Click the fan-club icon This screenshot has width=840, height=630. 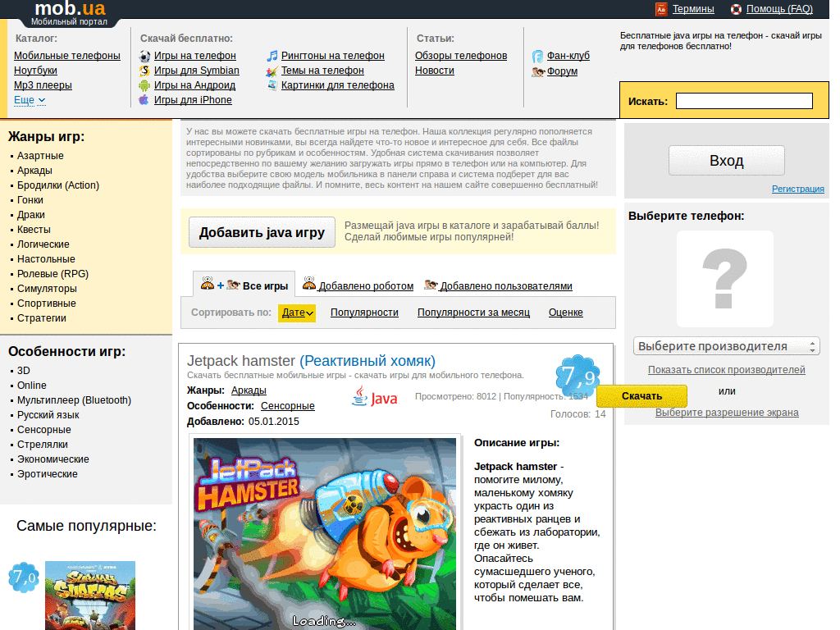537,56
